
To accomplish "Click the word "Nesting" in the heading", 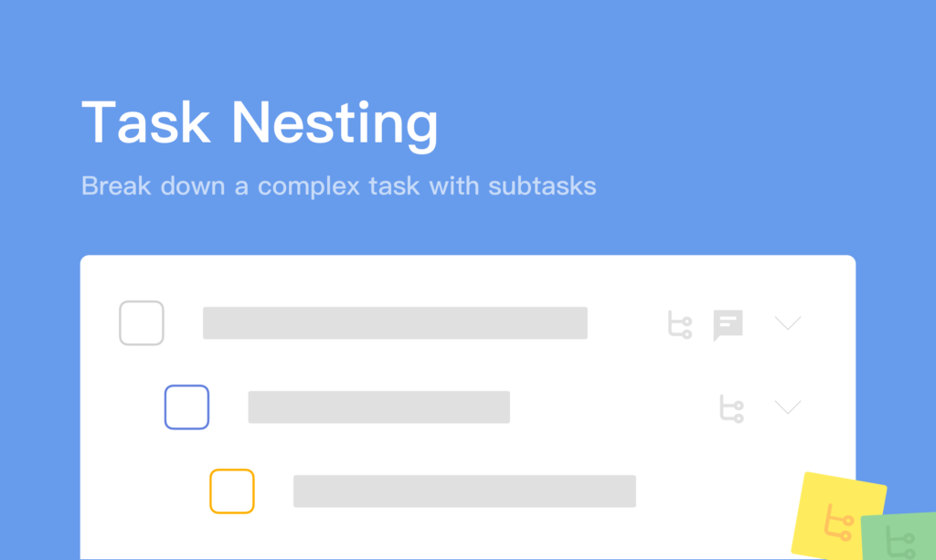I will (334, 122).
